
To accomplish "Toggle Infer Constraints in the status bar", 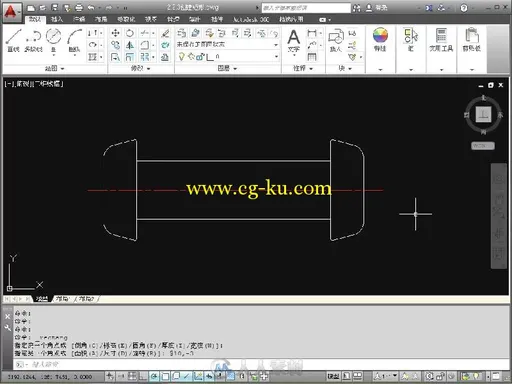I will click(x=110, y=376).
